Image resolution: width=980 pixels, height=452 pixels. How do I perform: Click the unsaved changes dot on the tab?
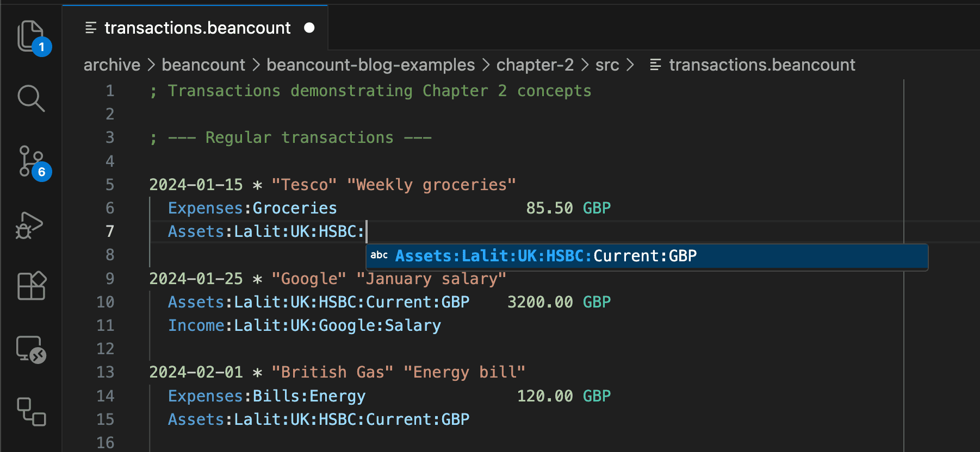[x=309, y=28]
